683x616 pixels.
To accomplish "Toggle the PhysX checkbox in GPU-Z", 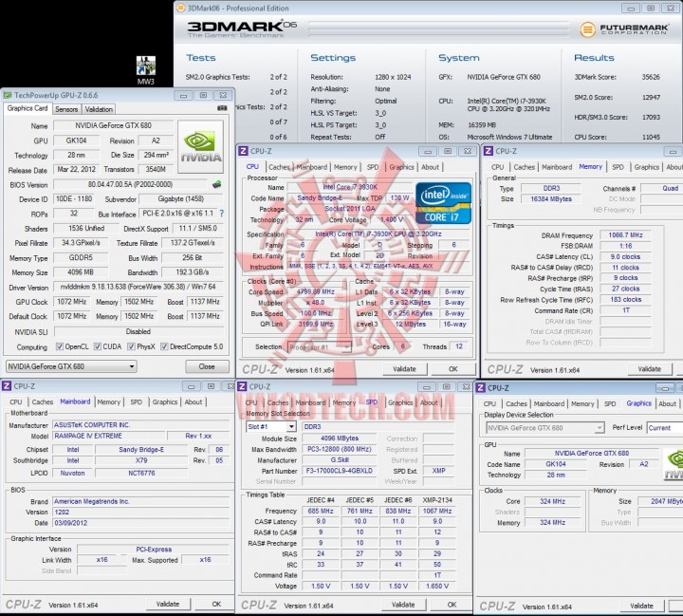I will [x=131, y=346].
